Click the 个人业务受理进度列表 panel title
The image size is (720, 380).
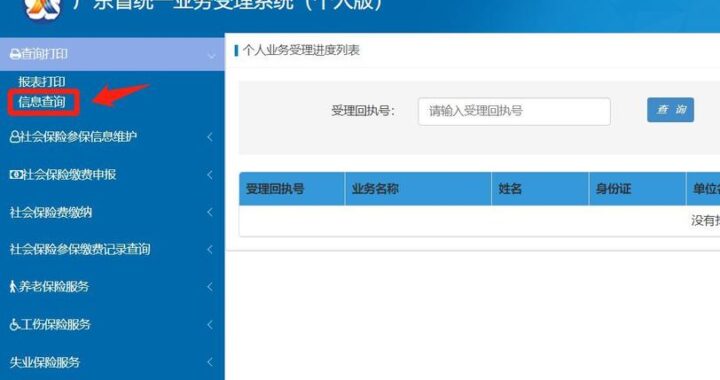pos(301,50)
